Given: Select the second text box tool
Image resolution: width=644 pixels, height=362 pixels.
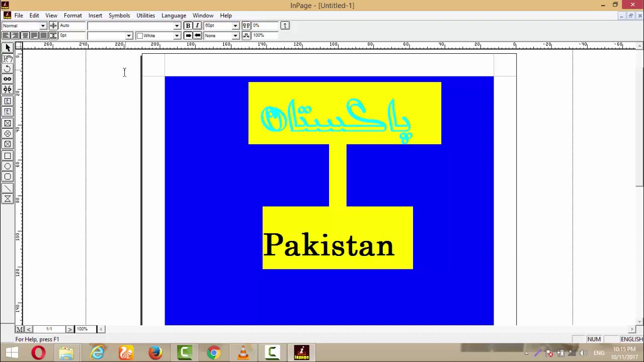Looking at the screenshot, I should coord(8,111).
